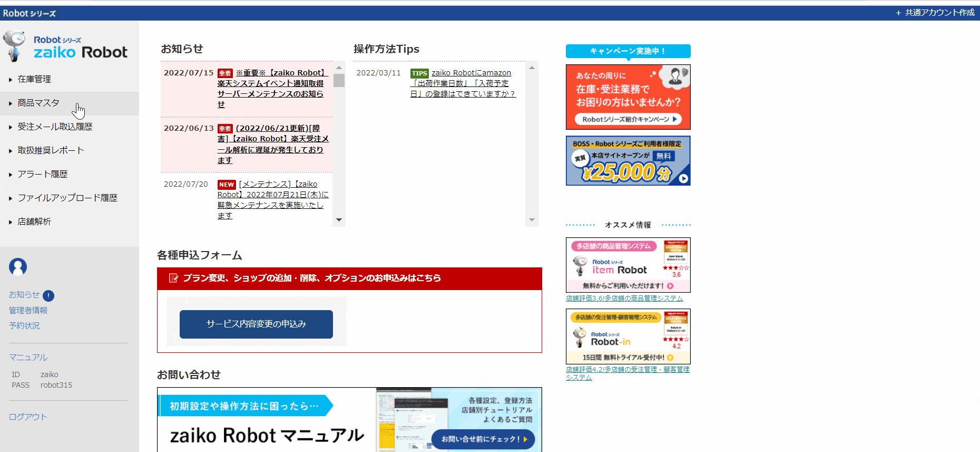Click the お知らせ notification badge icon

point(48,296)
